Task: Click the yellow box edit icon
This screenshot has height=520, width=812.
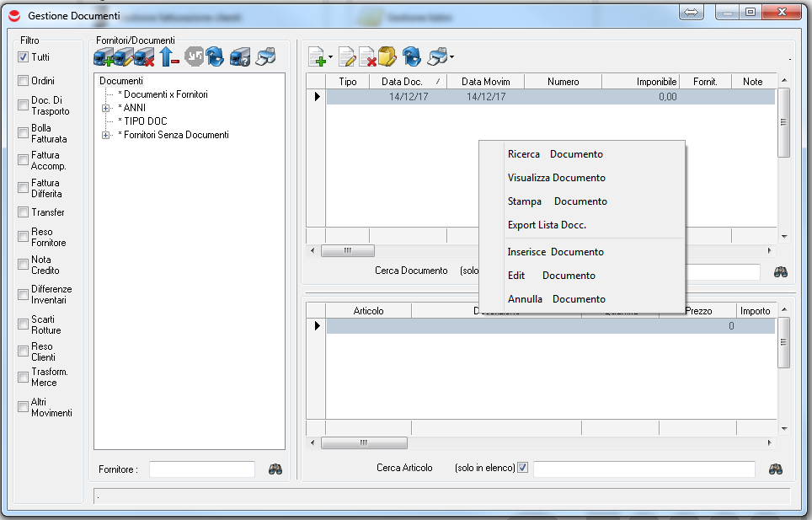Action: 387,57
